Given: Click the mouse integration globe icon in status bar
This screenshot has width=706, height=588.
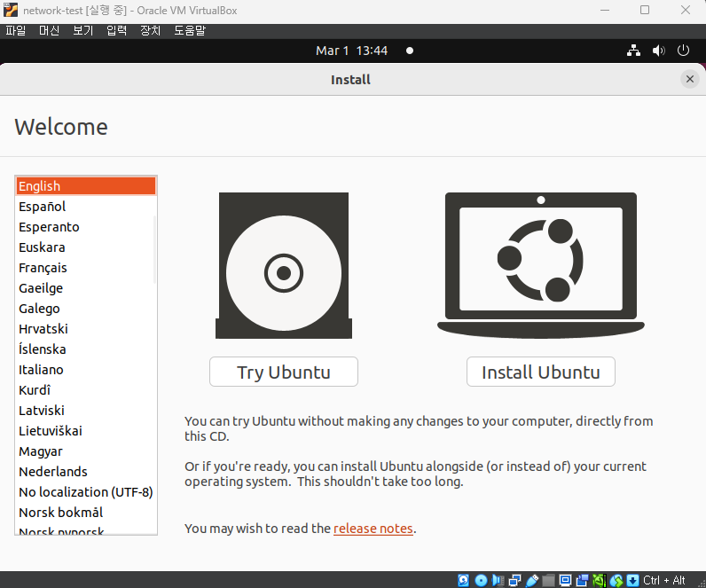Looking at the screenshot, I should [x=616, y=580].
